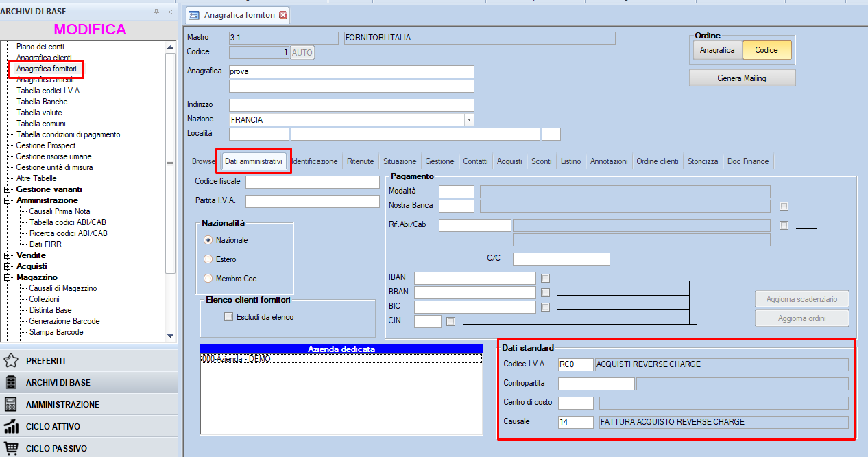
Task: Open Tabella condizioni di pagamento item
Action: pyautogui.click(x=69, y=134)
